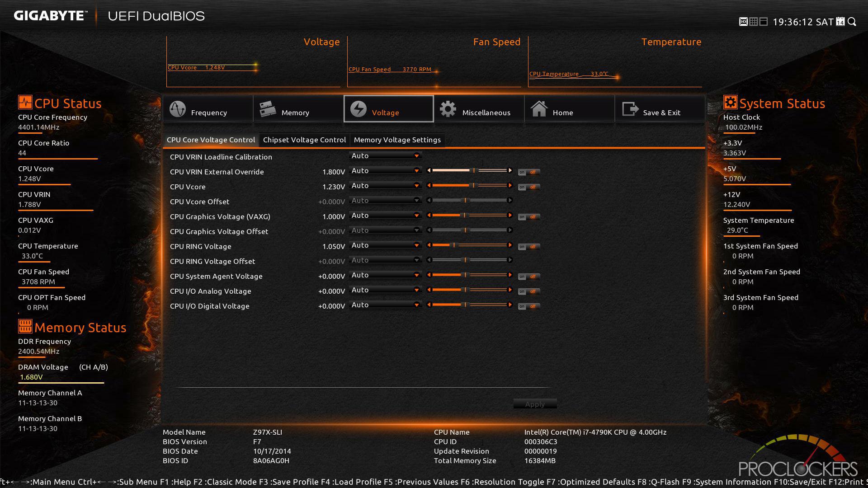The width and height of the screenshot is (868, 488).
Task: Select Chipset Voltage Control sub-tab
Action: click(304, 140)
